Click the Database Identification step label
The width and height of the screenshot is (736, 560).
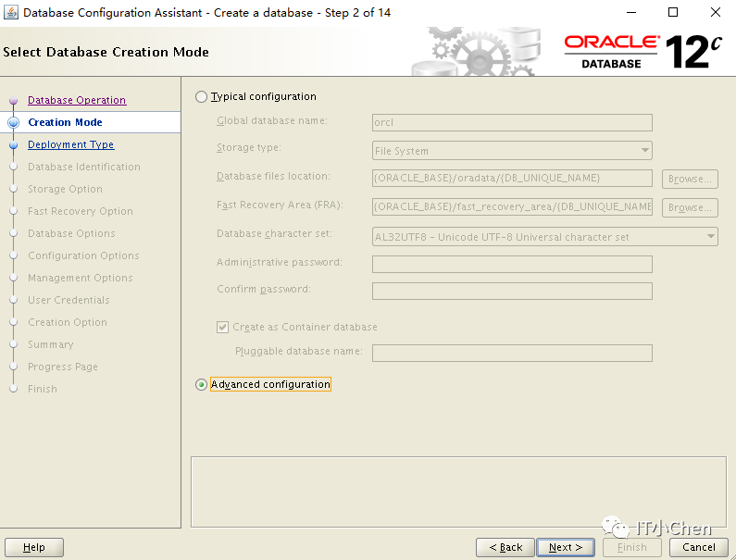click(84, 167)
